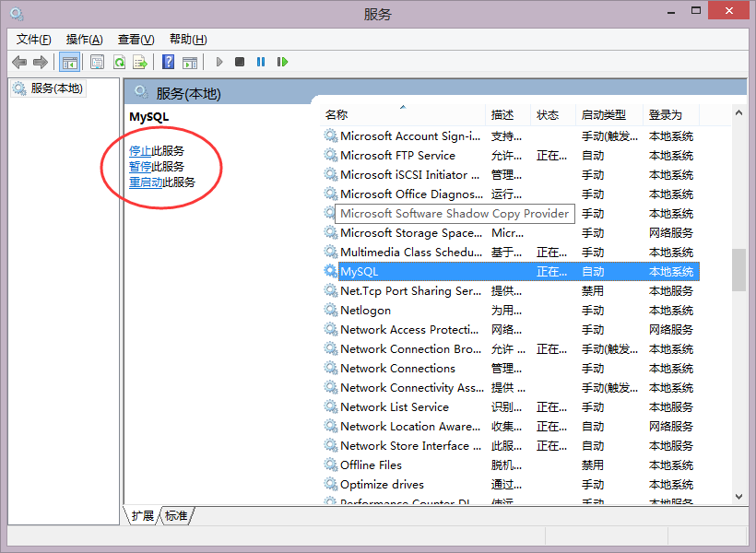This screenshot has height=553, width=756.
Task: Click gear icon beside Microsoft FTP Service
Action: (330, 155)
